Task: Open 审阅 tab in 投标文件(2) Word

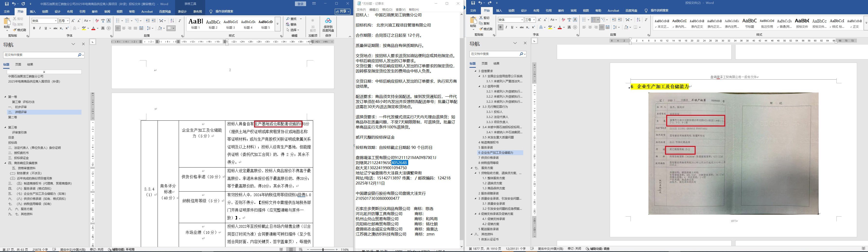Action: click(x=574, y=11)
